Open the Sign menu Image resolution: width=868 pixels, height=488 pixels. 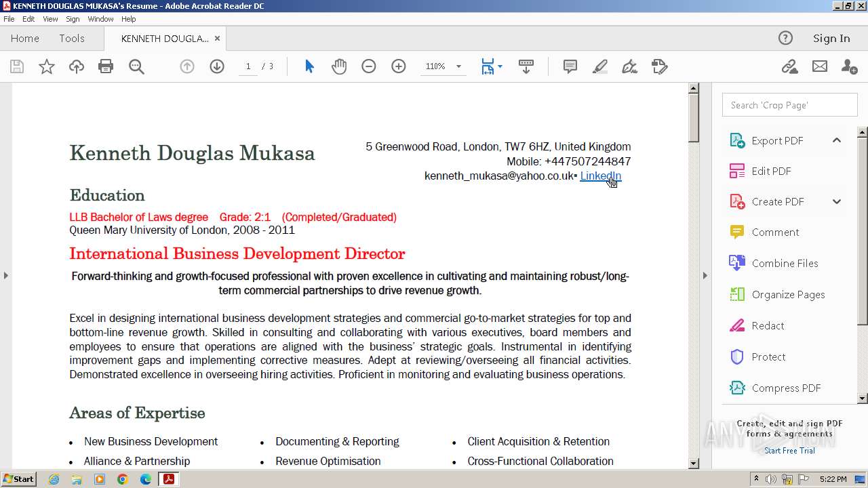coord(73,19)
